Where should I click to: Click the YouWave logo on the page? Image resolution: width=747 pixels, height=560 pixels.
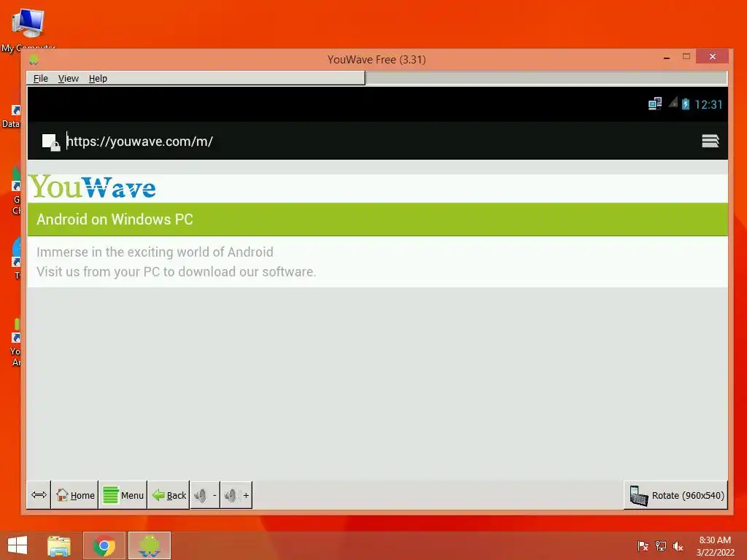tap(93, 187)
